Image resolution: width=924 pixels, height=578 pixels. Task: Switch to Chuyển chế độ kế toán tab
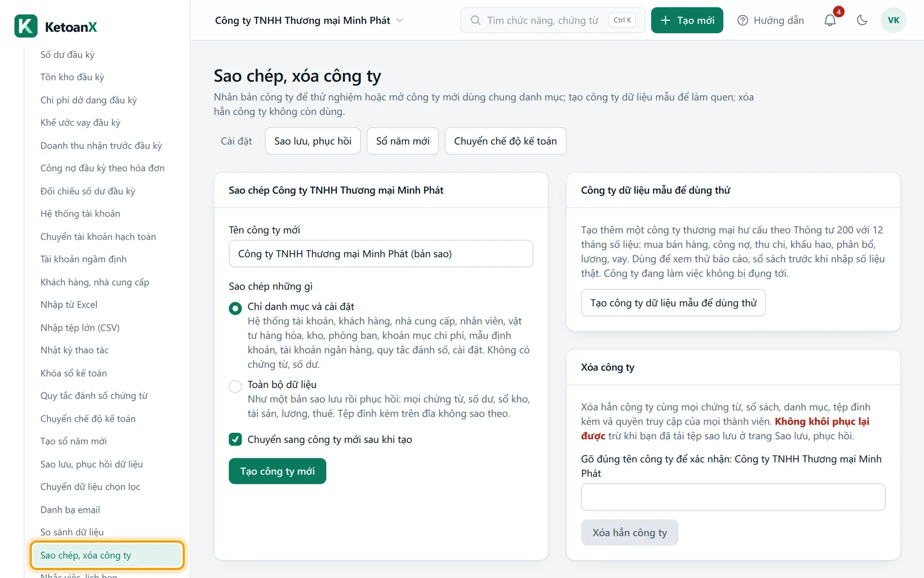pyautogui.click(x=505, y=141)
